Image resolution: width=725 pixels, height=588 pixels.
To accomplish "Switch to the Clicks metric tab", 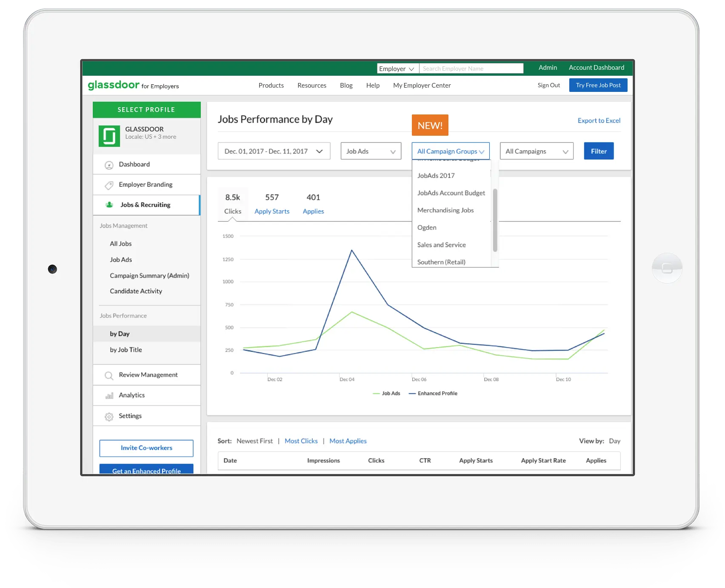I will click(x=233, y=204).
